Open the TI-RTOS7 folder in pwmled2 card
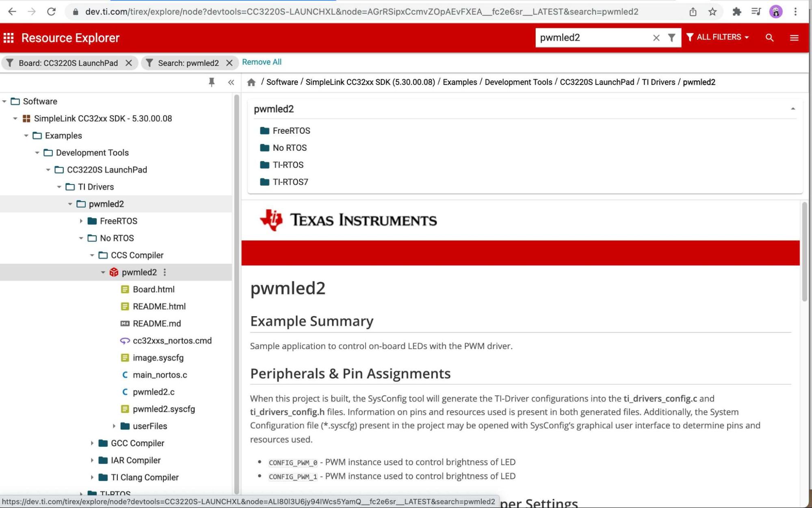 [x=290, y=182]
